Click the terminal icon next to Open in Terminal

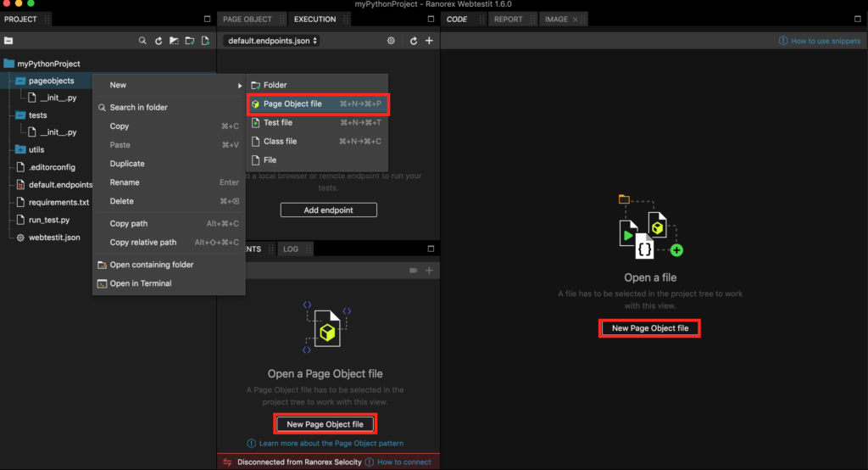click(102, 283)
